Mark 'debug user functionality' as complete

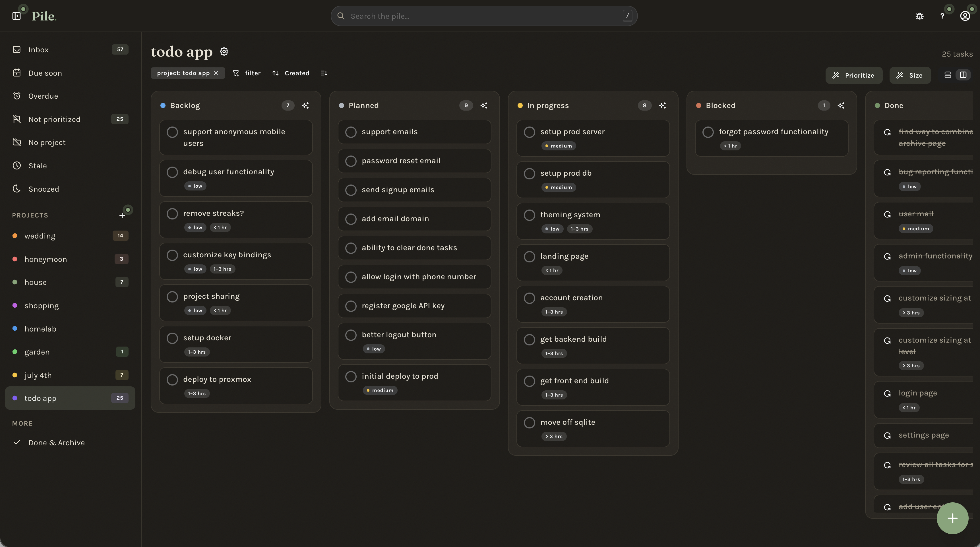pos(172,172)
